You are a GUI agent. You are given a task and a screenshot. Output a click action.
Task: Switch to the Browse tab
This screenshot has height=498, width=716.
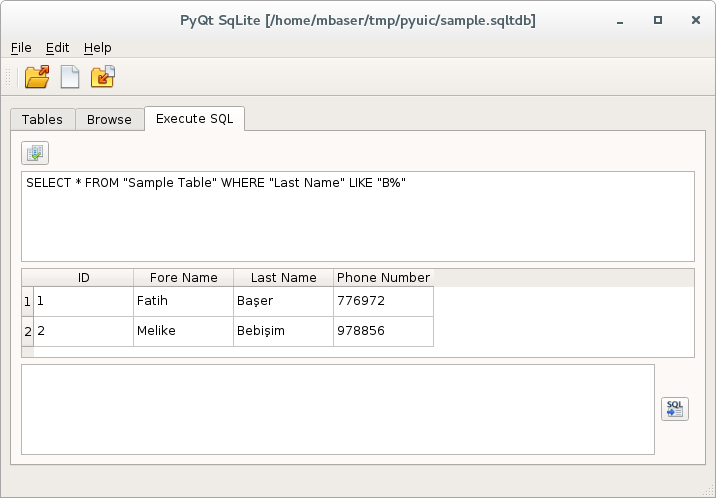(x=109, y=120)
